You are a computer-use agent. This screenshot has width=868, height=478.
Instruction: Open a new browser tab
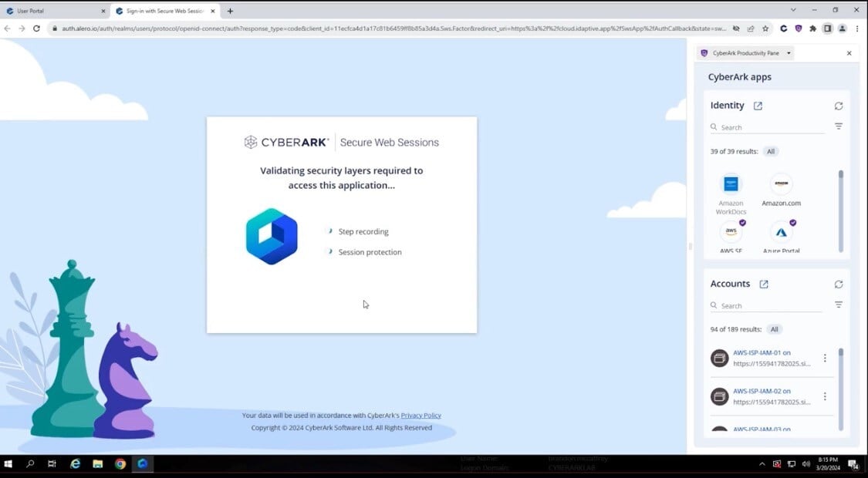pos(230,11)
